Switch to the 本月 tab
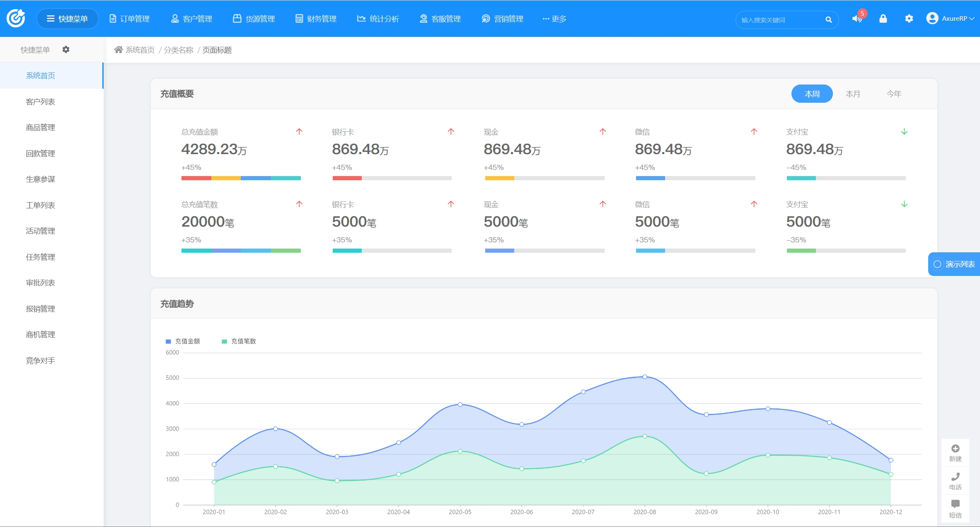 [x=853, y=94]
